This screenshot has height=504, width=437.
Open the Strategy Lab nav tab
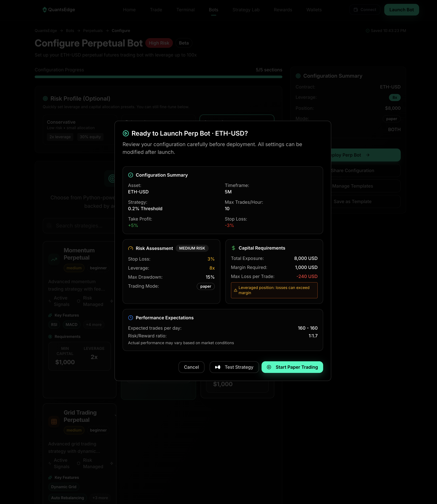coord(246,10)
